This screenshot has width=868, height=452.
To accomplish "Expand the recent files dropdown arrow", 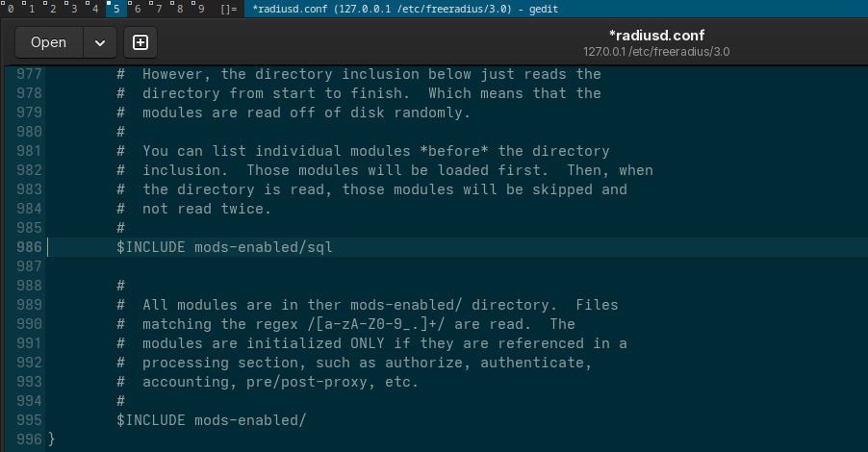I will click(x=100, y=42).
